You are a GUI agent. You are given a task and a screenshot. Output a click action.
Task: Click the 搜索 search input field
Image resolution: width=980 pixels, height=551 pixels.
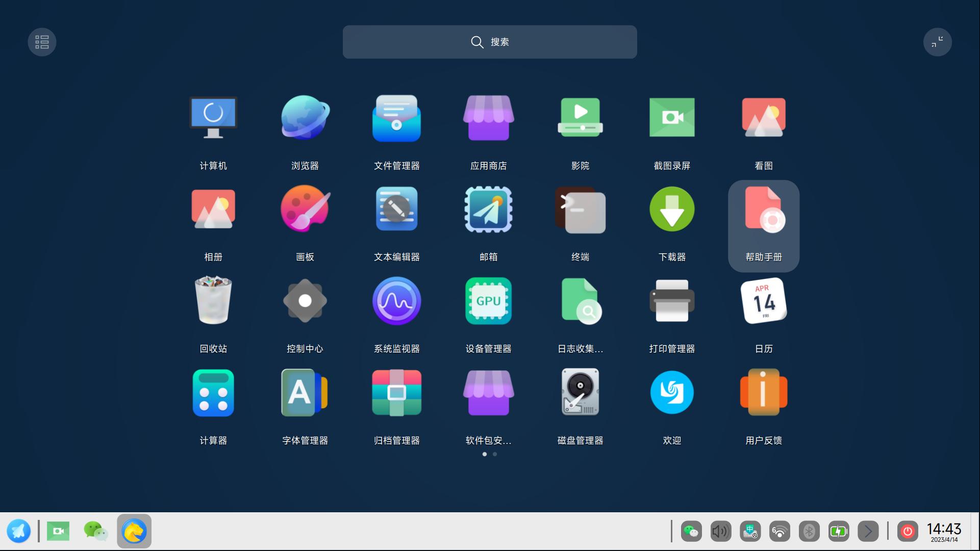[x=489, y=42]
